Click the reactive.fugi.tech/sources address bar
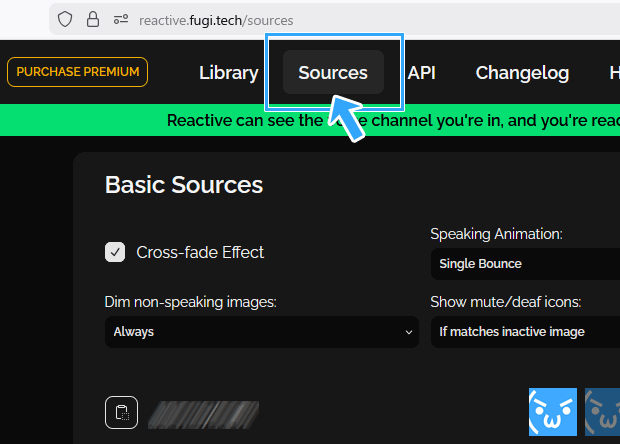 pyautogui.click(x=335, y=20)
